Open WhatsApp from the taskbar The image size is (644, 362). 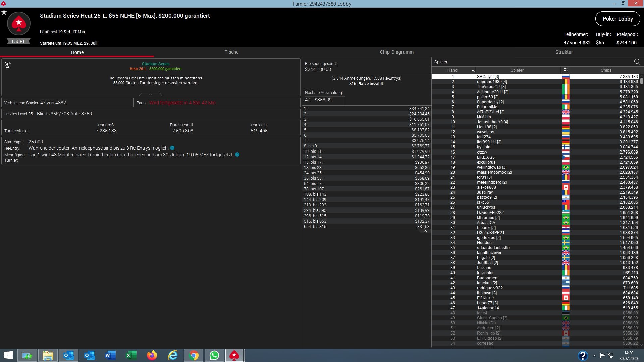click(x=214, y=355)
